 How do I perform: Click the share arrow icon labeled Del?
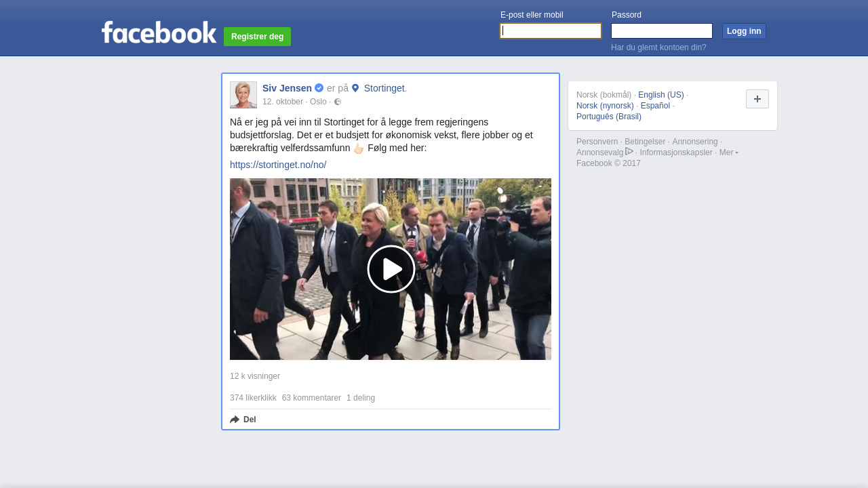[x=235, y=420]
